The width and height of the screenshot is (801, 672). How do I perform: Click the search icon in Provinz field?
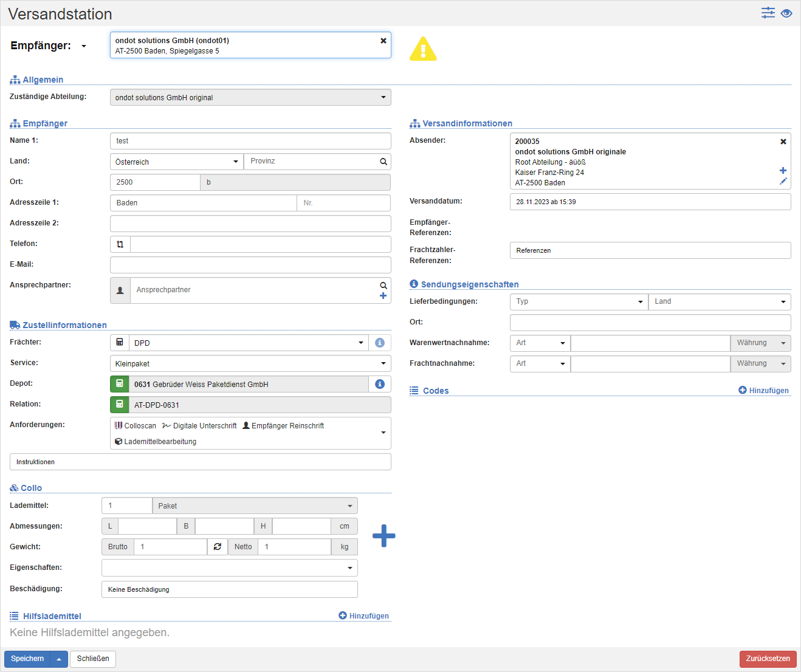click(383, 162)
